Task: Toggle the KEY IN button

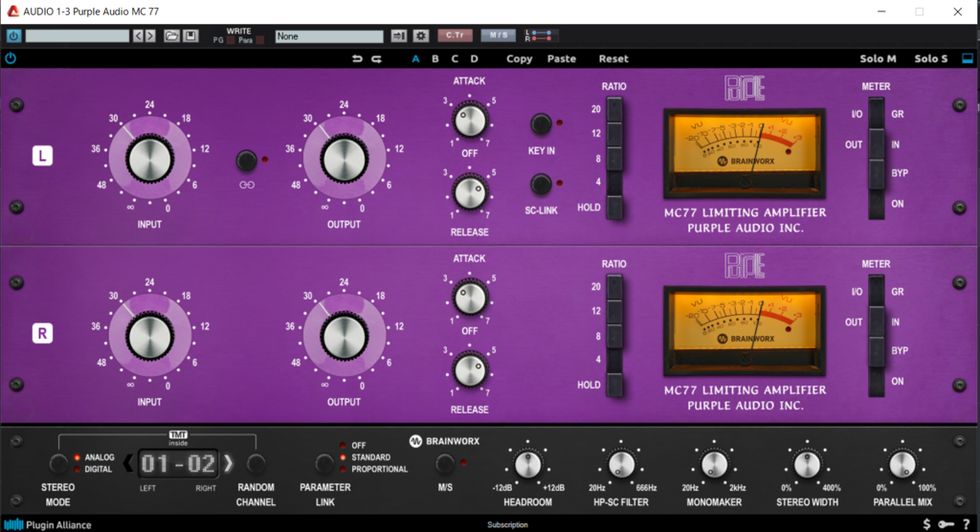Action: 541,123
